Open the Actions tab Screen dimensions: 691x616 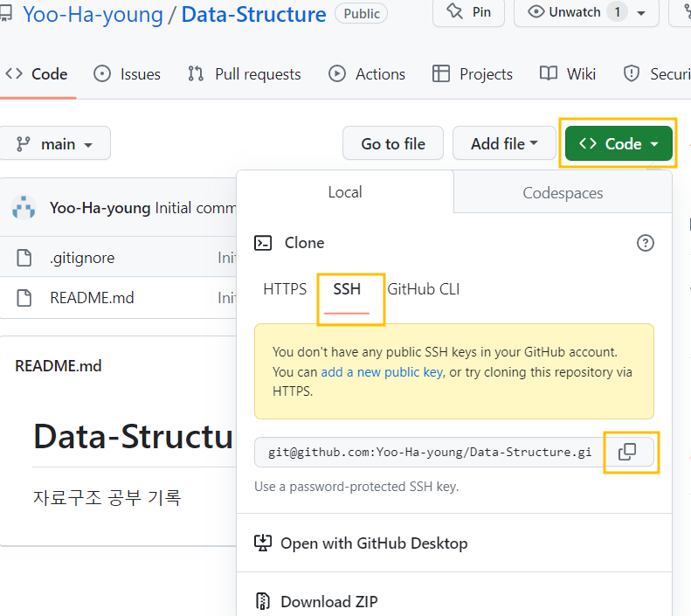tap(367, 74)
